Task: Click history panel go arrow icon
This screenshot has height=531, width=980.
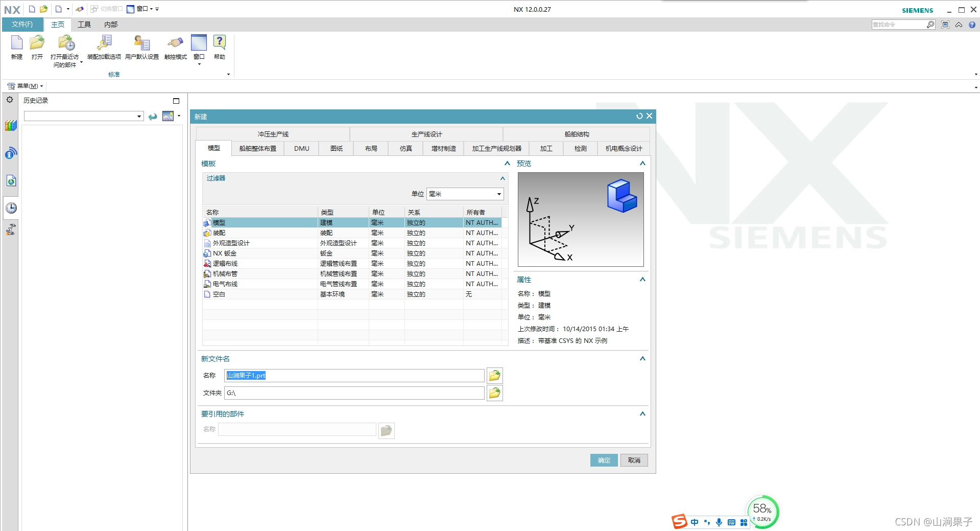Action: (x=153, y=117)
